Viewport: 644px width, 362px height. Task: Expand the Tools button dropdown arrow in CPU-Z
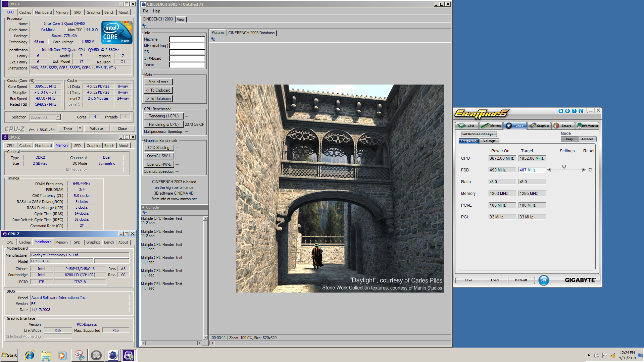[x=80, y=128]
